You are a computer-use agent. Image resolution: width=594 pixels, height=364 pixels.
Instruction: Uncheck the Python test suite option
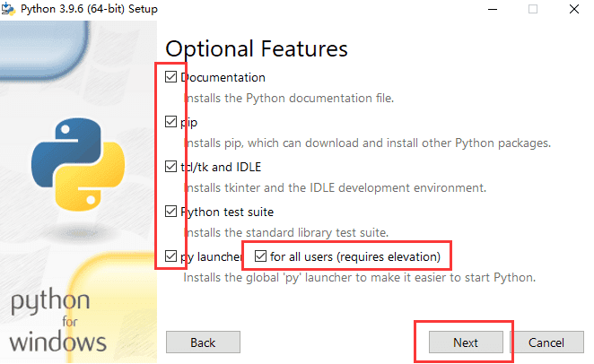tap(170, 211)
